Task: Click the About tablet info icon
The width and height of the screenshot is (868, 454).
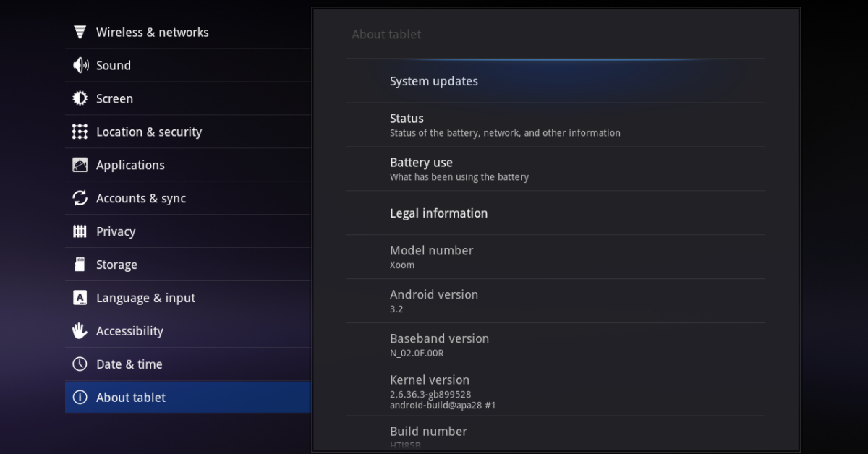Action: 80,398
